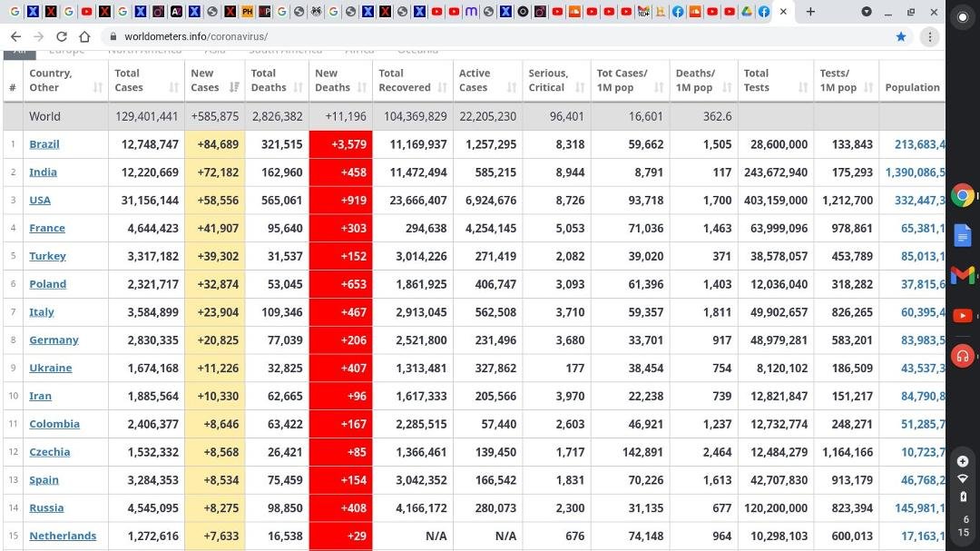Open the Russia country link
980x551 pixels.
pyautogui.click(x=46, y=507)
